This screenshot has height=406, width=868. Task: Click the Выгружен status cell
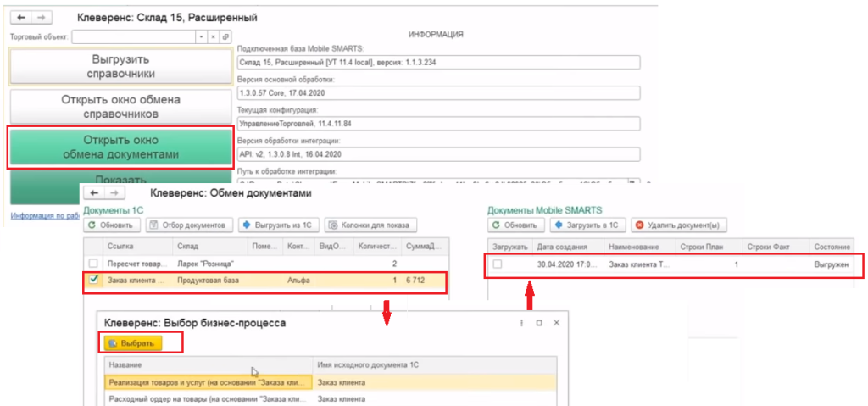[831, 265]
